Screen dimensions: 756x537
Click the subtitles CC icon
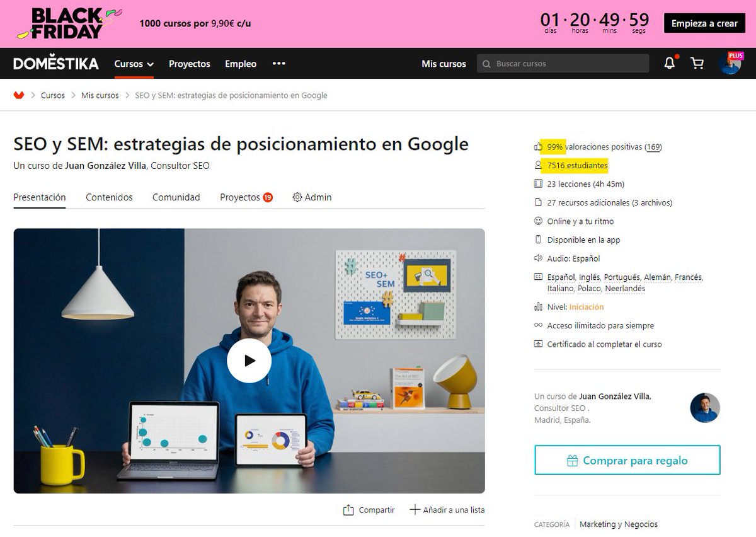click(538, 277)
